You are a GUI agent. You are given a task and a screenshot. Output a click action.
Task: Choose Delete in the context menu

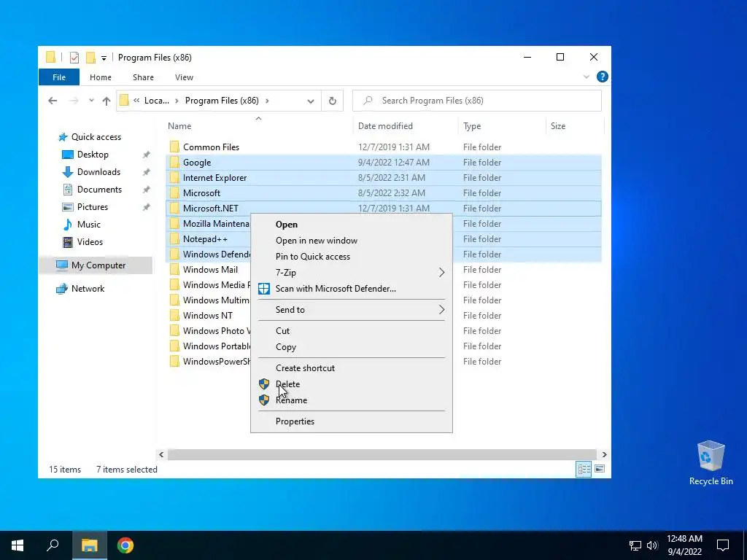click(x=352, y=384)
